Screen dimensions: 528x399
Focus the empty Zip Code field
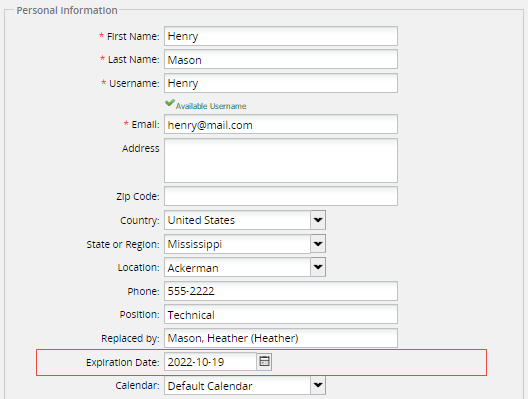click(x=281, y=196)
